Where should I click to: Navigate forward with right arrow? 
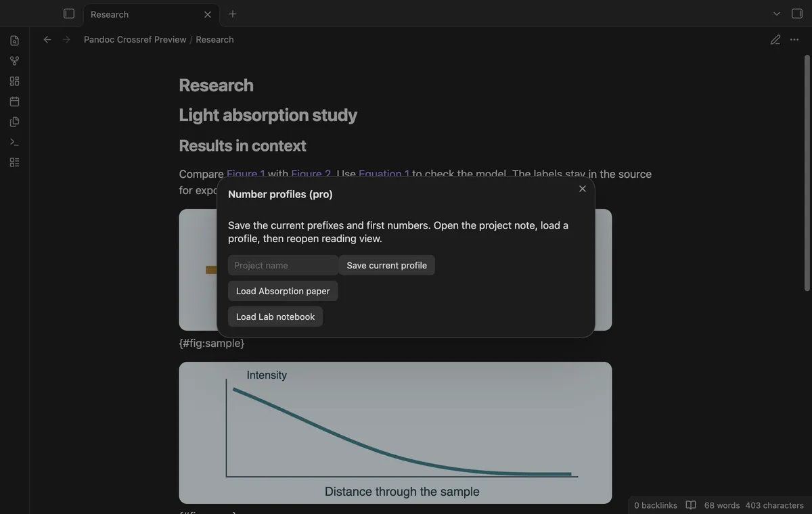click(x=66, y=39)
